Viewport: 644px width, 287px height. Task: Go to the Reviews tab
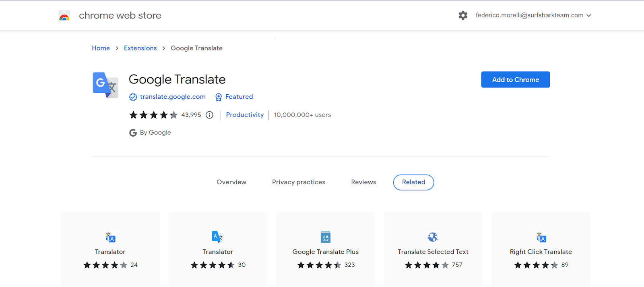tap(363, 182)
